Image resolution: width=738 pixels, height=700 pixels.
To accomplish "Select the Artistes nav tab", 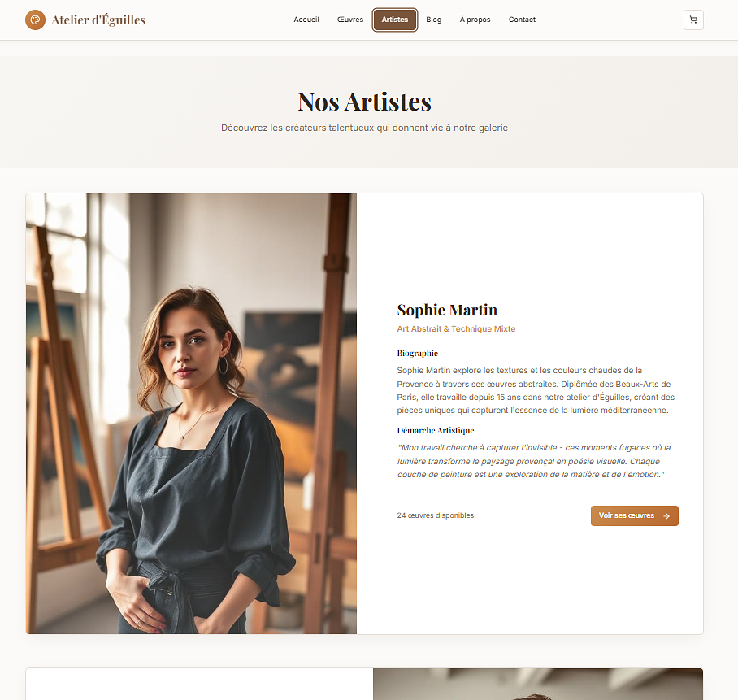I will (x=395, y=20).
